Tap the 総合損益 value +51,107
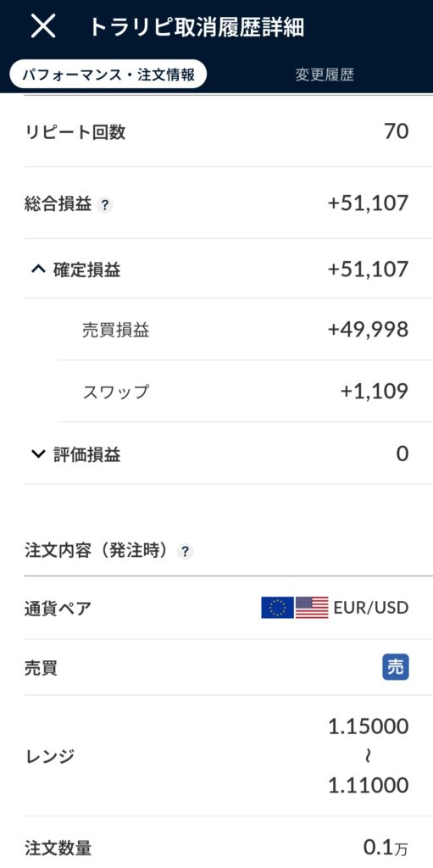 [369, 203]
